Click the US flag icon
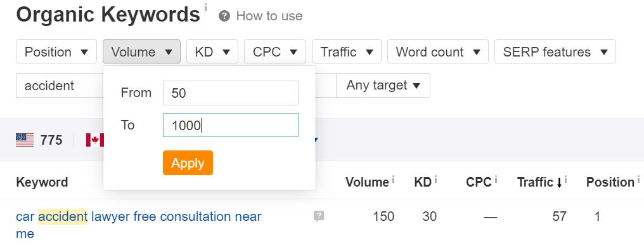The width and height of the screenshot is (644, 245). click(x=25, y=140)
